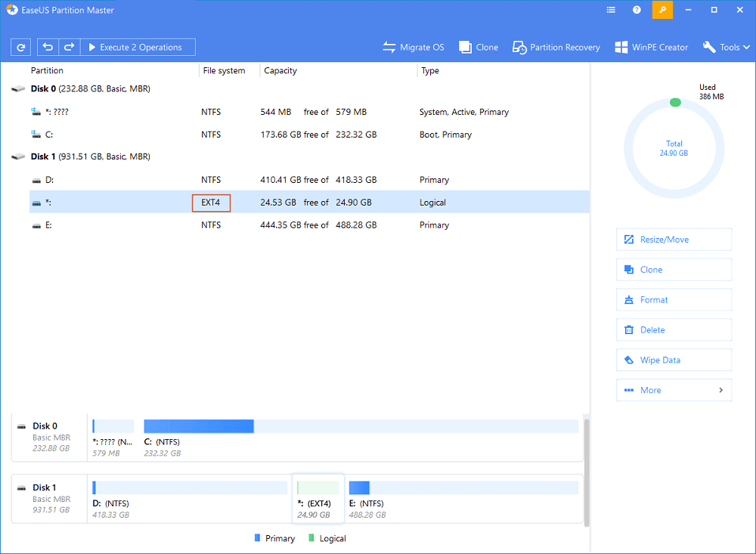Viewport: 756px width, 554px height.
Task: Click the Capacity column header
Action: [x=280, y=70]
